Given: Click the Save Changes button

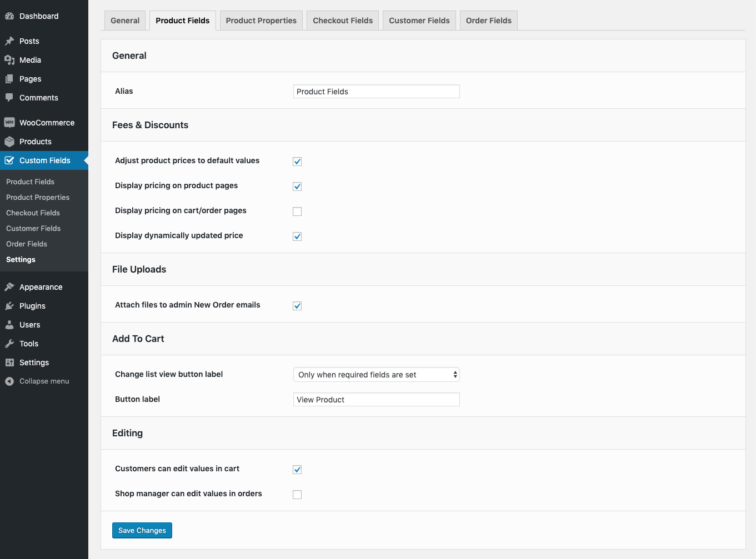Looking at the screenshot, I should pyautogui.click(x=142, y=531).
